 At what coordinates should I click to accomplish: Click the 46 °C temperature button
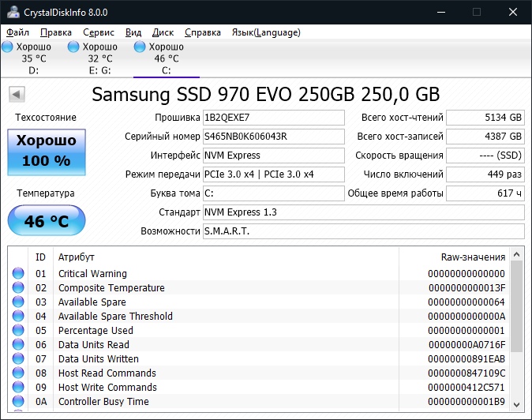coord(47,220)
